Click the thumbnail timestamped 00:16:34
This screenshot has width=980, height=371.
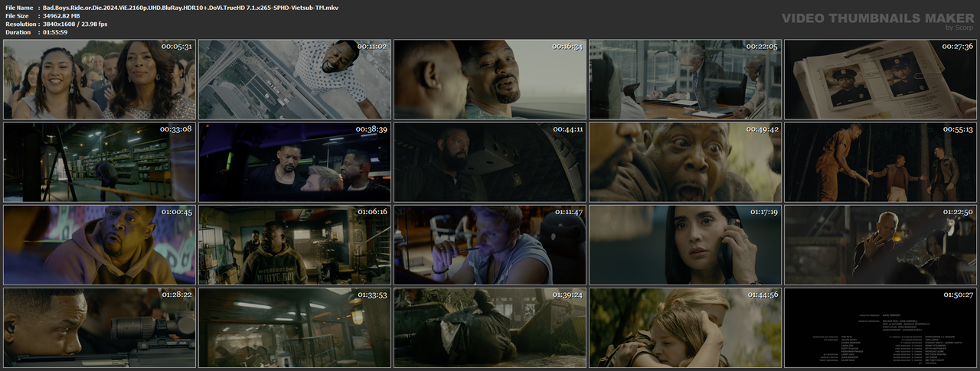[x=490, y=80]
